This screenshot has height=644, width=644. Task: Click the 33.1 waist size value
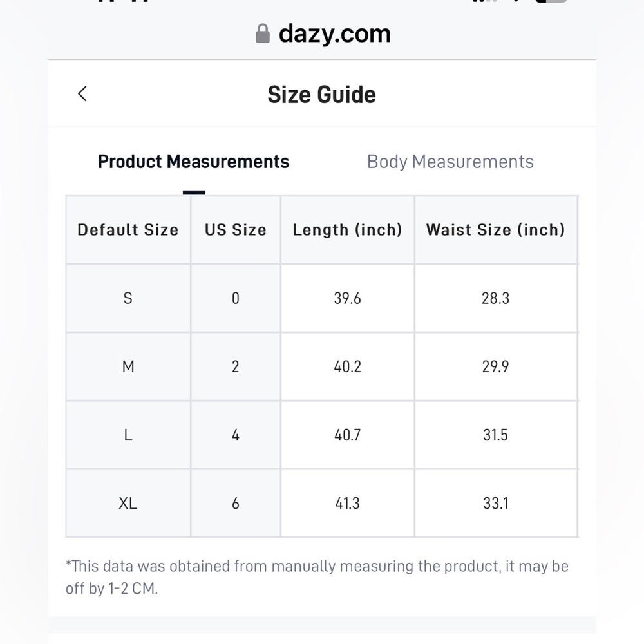click(x=496, y=503)
